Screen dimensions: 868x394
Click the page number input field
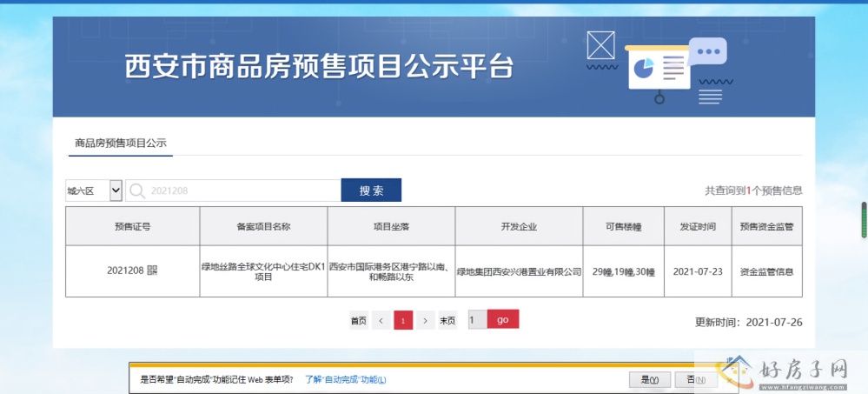coord(477,320)
